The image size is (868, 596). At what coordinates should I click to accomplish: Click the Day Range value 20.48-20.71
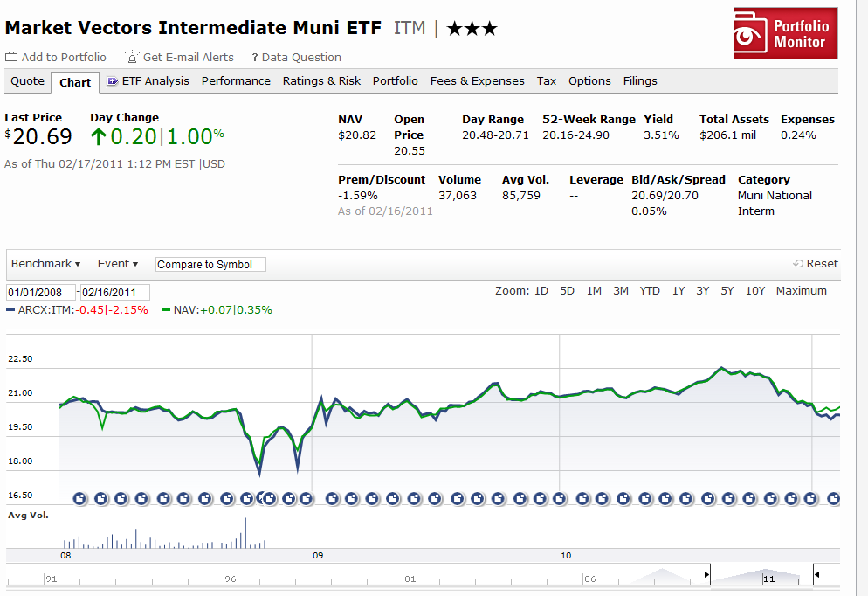coord(495,135)
